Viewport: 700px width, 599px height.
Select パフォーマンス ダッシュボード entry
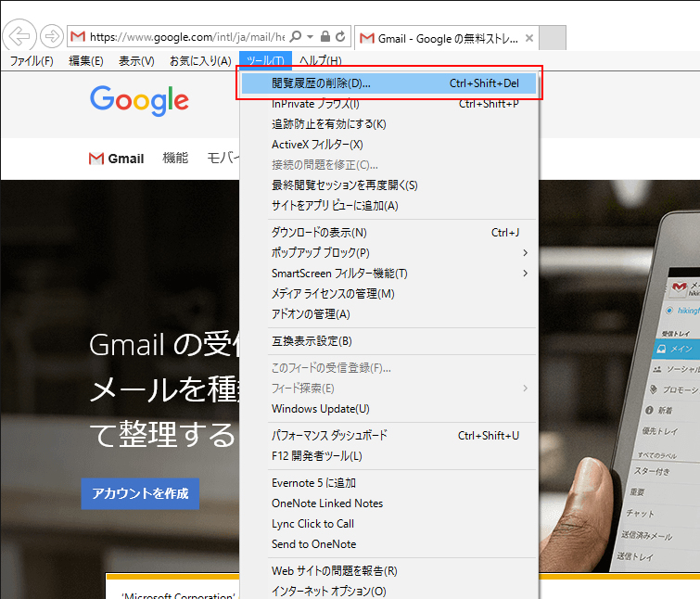click(x=388, y=436)
